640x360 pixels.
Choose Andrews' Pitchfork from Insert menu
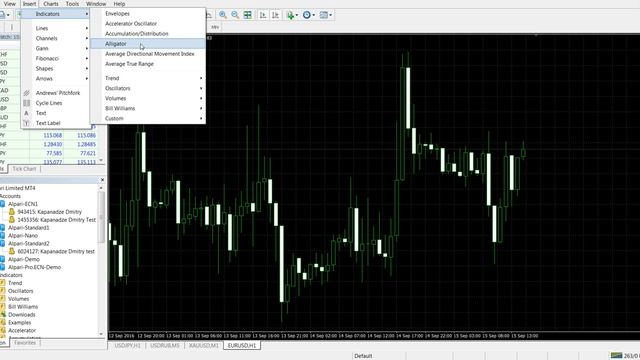click(56, 93)
